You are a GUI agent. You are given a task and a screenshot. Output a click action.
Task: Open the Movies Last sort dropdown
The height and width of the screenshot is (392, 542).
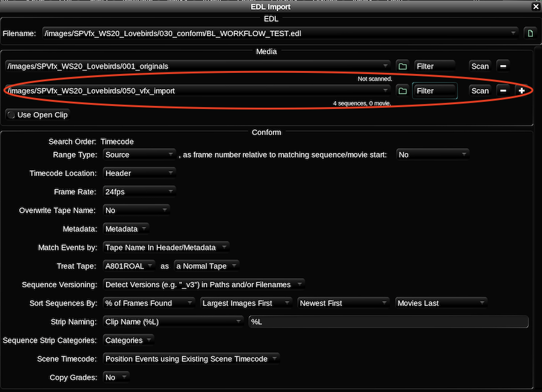pyautogui.click(x=441, y=303)
